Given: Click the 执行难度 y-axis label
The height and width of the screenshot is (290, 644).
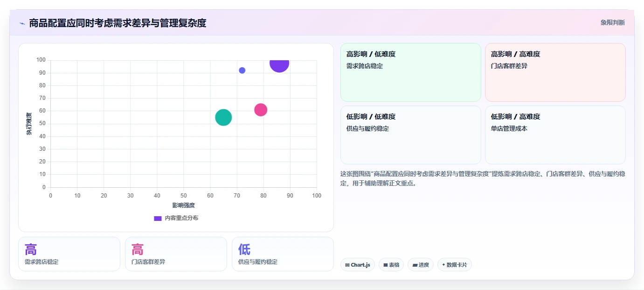Looking at the screenshot, I should (29, 124).
